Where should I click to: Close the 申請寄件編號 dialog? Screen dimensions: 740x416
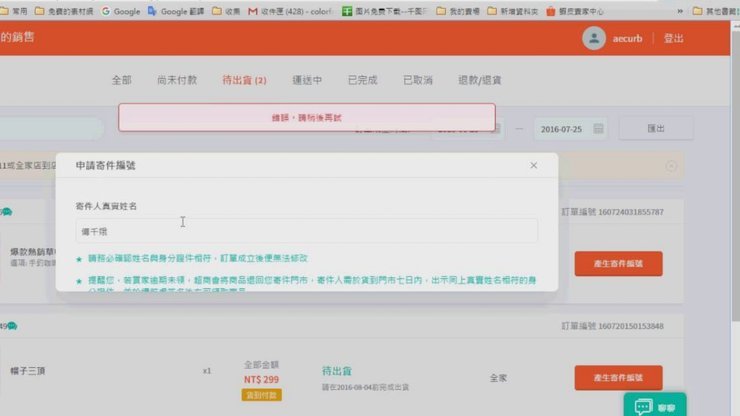pyautogui.click(x=533, y=165)
